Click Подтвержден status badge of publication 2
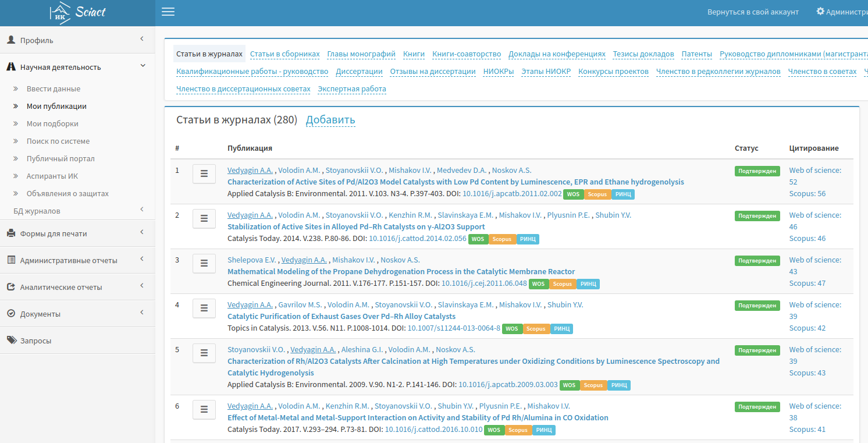Viewport: 868px width, 443px height. [x=756, y=216]
